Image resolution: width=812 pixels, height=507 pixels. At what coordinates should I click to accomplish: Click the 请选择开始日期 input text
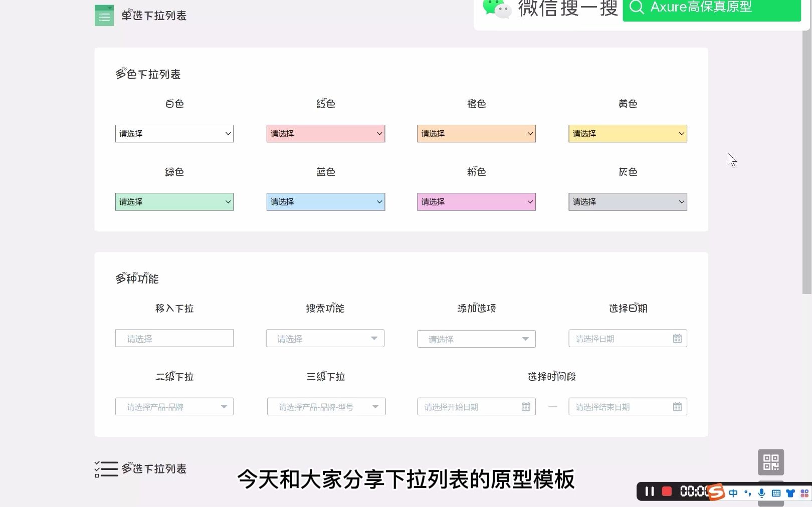[452, 407]
